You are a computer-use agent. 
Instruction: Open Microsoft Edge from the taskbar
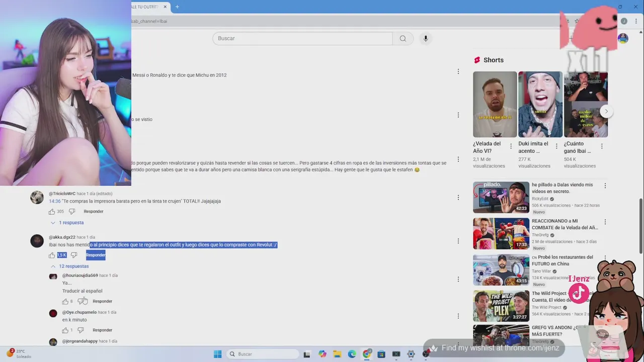pos(352,354)
